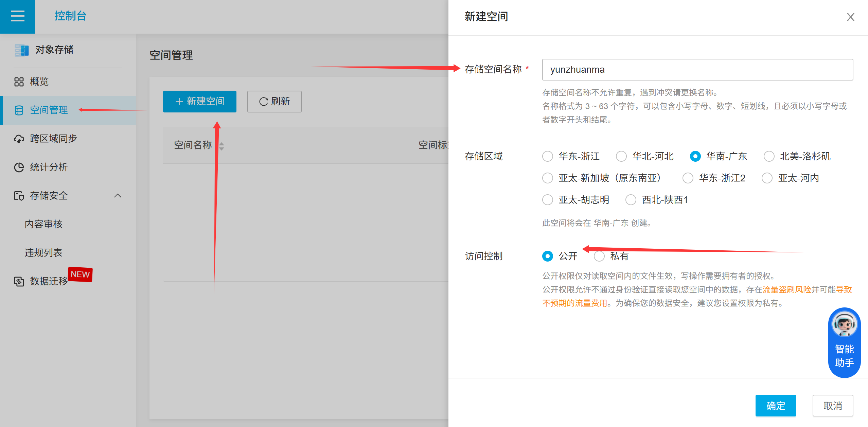The height and width of the screenshot is (427, 868).
Task: Click the 取消 cancel button
Action: point(833,406)
